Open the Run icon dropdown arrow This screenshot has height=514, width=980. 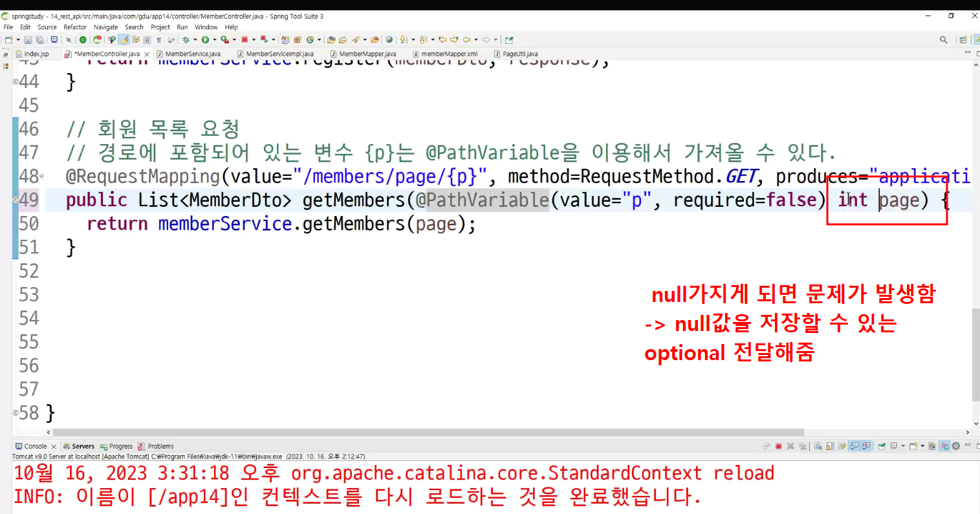coord(215,40)
